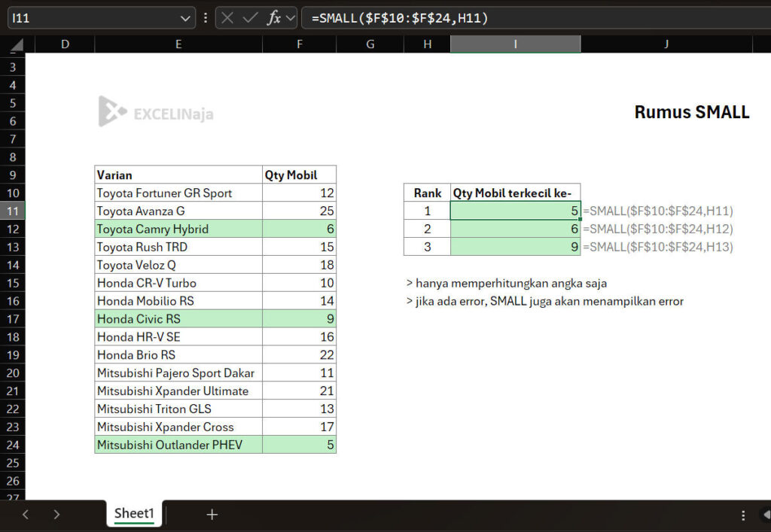The height and width of the screenshot is (532, 771).
Task: Expand the Name Box dropdown arrow
Action: tap(185, 19)
